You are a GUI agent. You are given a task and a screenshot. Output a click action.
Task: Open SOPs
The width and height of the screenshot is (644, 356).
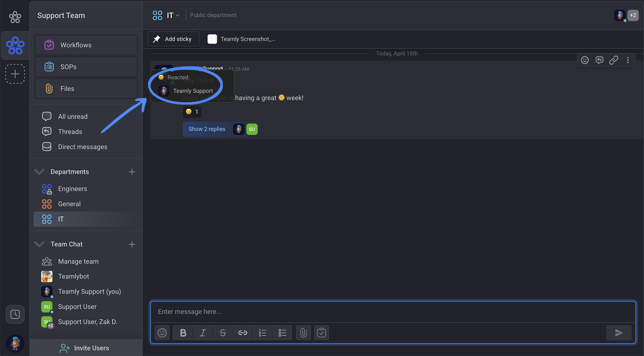[86, 67]
